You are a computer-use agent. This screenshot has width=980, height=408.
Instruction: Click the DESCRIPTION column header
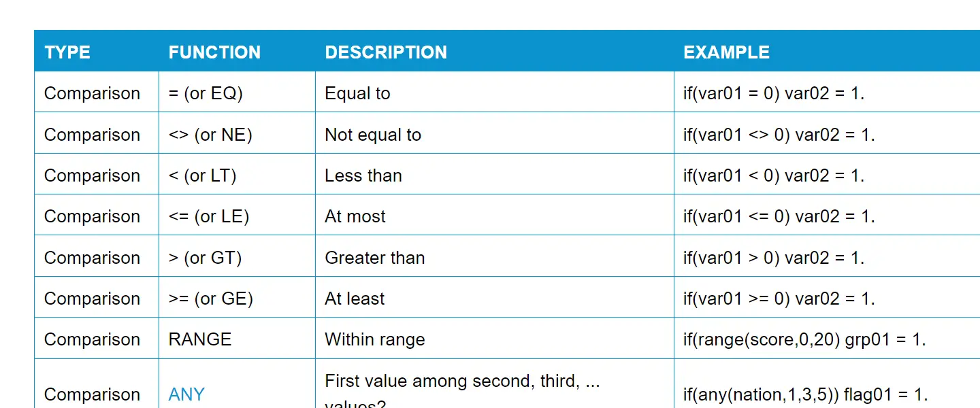point(386,52)
